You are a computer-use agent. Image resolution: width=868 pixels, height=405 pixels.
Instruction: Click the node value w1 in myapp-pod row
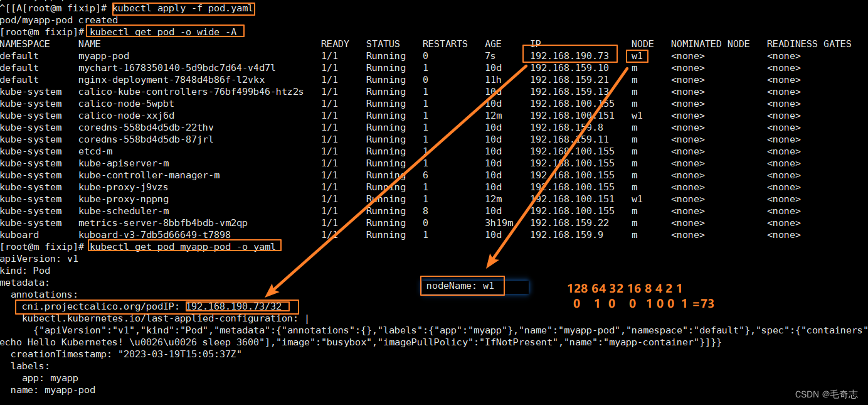coord(637,56)
